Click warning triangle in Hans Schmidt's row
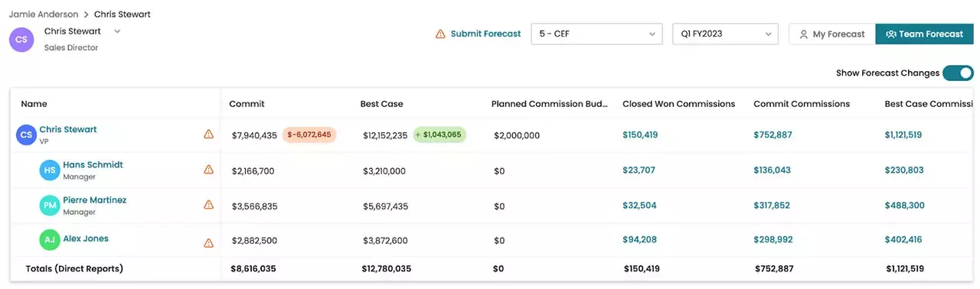This screenshot has height=289, width=980. pos(208,170)
